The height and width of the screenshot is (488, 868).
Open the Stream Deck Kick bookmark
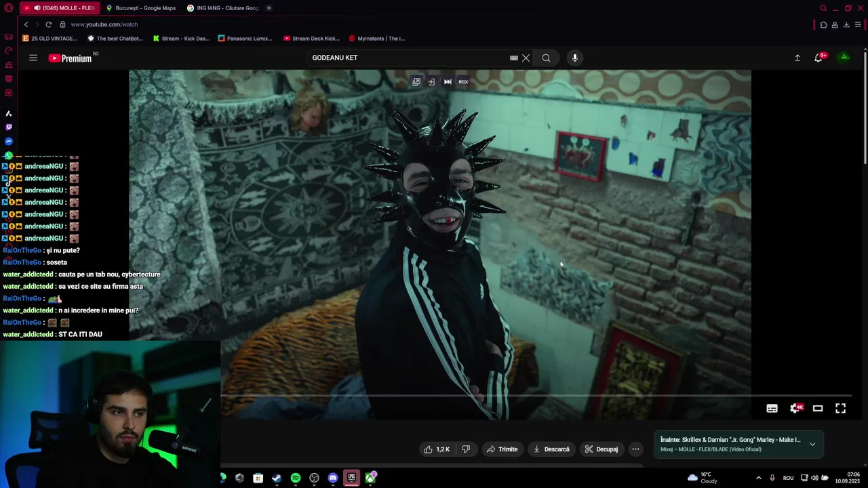311,39
